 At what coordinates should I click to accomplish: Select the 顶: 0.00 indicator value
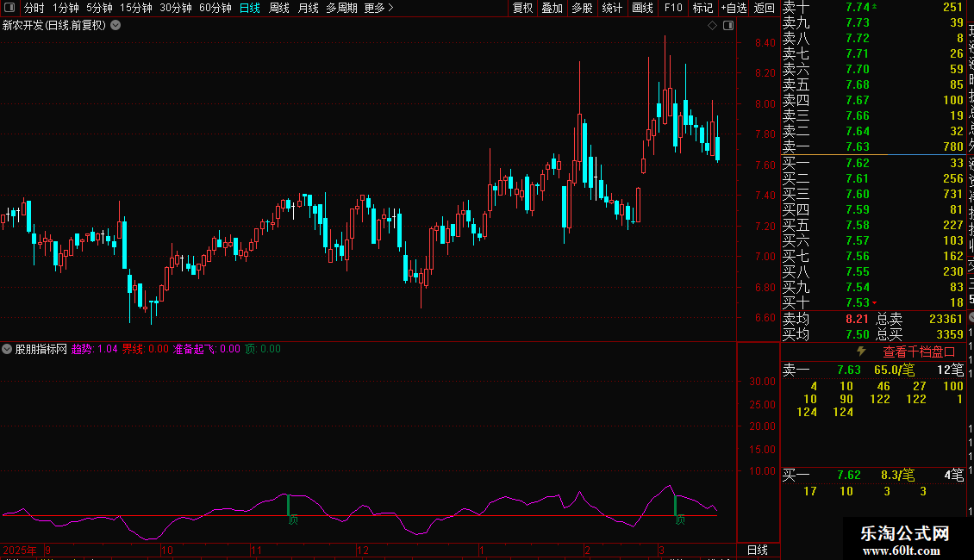pyautogui.click(x=263, y=349)
